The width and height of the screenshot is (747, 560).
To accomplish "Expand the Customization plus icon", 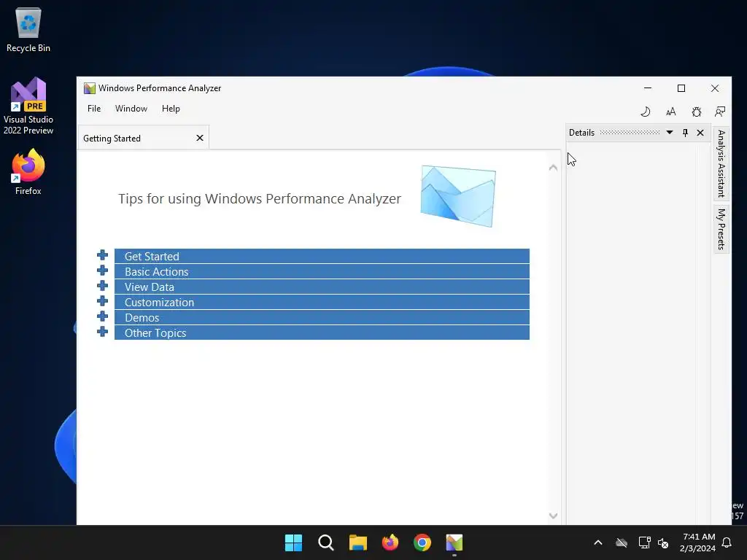I will 102,301.
